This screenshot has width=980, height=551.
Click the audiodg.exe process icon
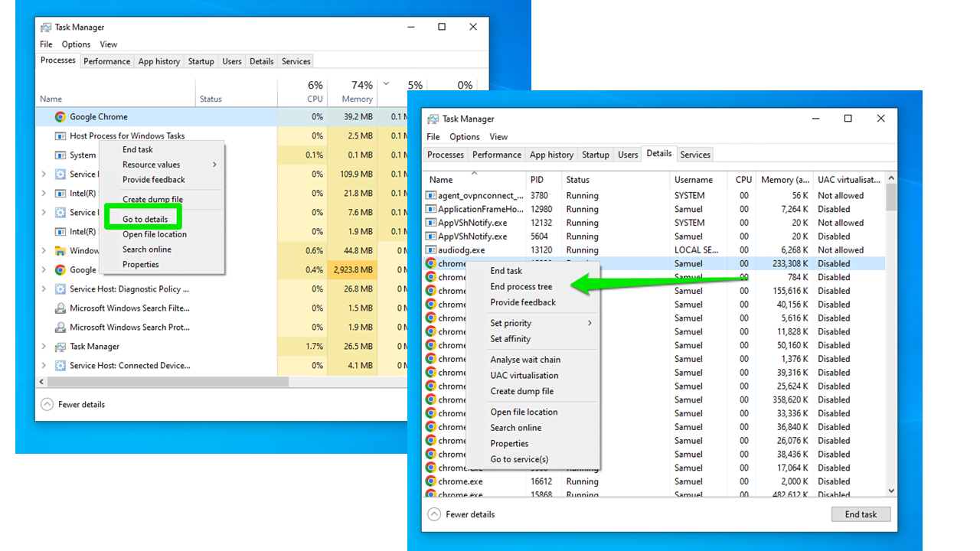click(431, 250)
